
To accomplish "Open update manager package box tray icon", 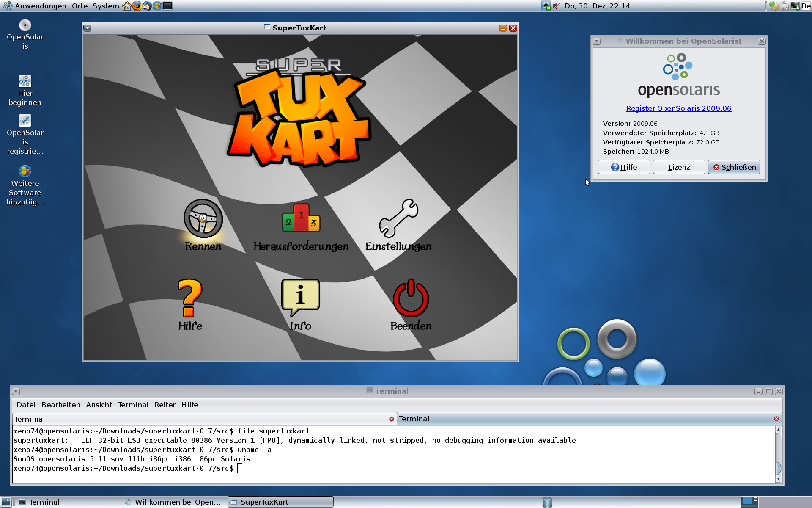I will pyautogui.click(x=774, y=6).
